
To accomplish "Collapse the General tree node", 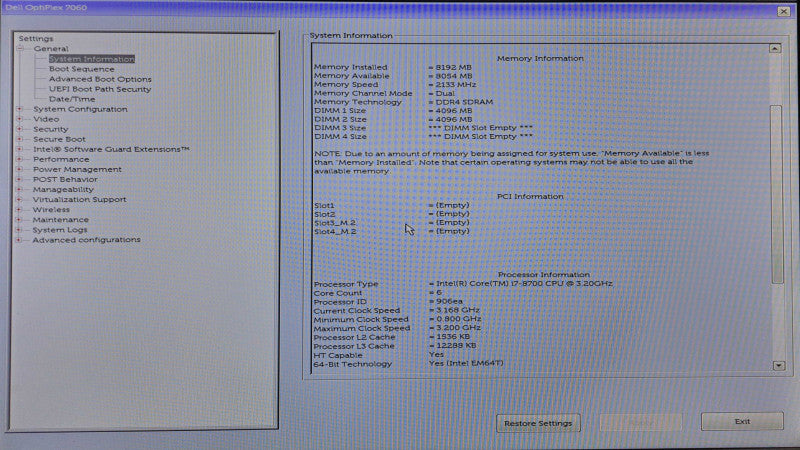I will (20, 49).
